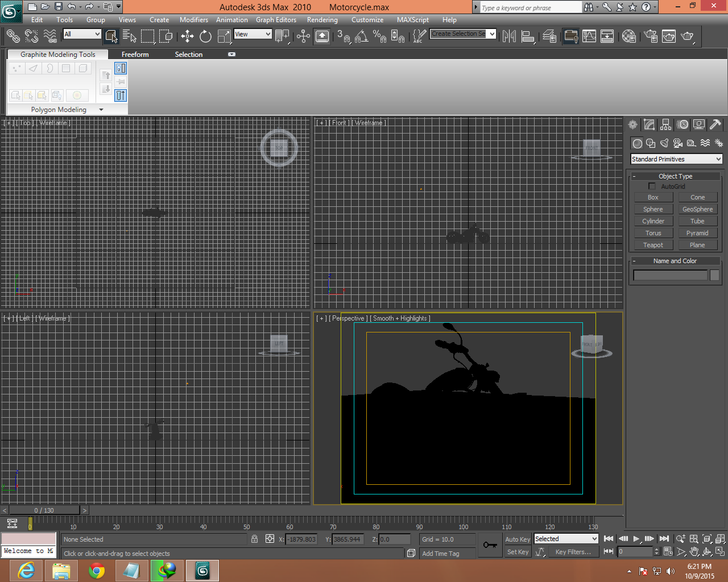Click the Mirror tool icon

(509, 36)
